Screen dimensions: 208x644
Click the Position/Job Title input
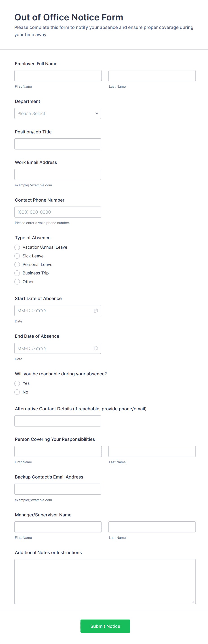tap(58, 144)
